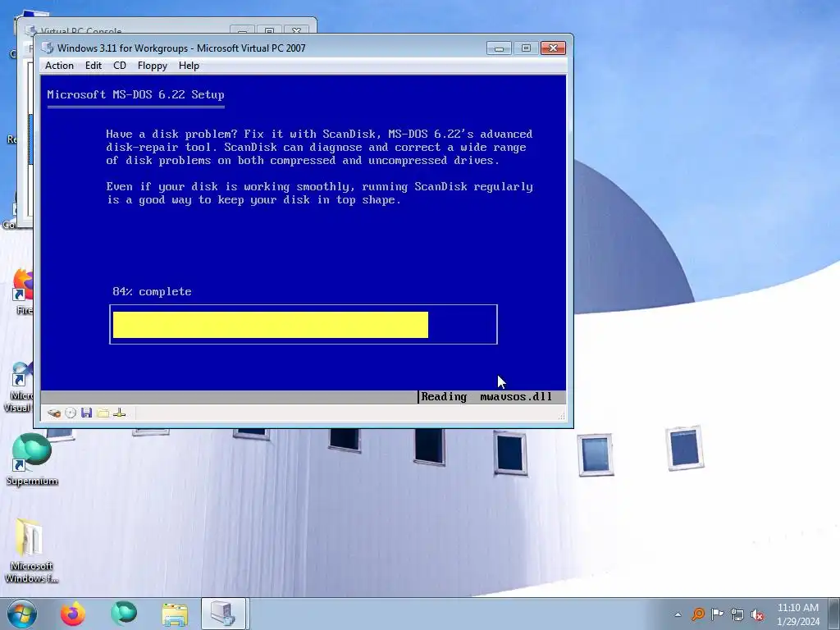Show hidden system tray icons
Screen dimensions: 840x630
678,614
